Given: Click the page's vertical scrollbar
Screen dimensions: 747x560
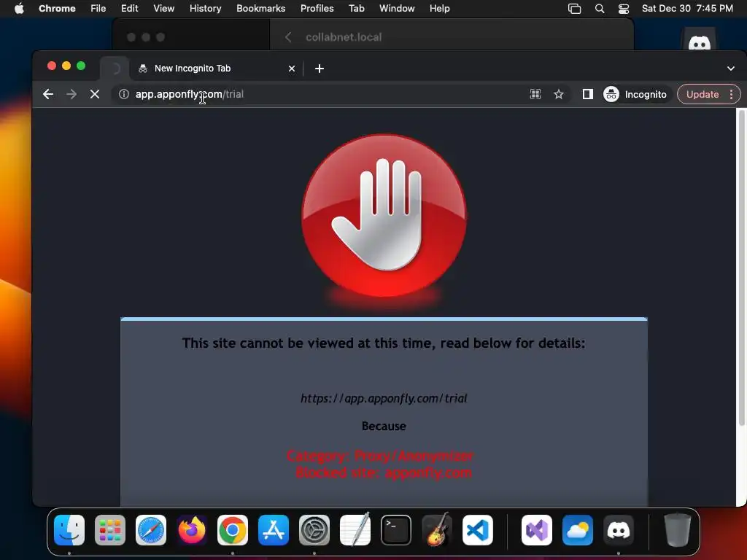Looking at the screenshot, I should tap(741, 267).
